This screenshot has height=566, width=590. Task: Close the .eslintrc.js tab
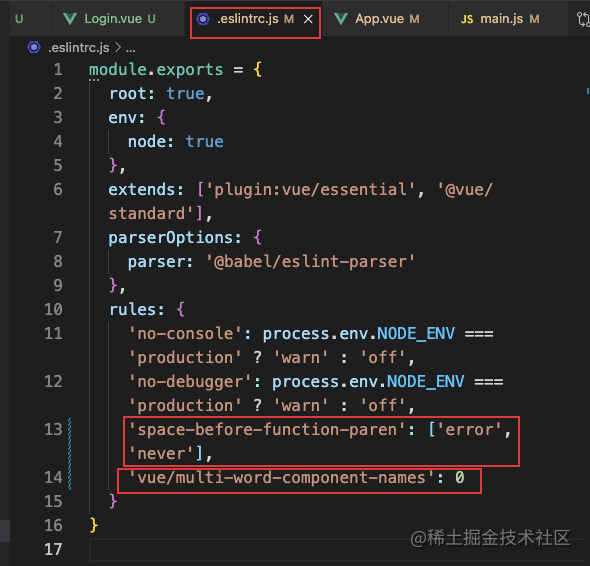click(308, 19)
